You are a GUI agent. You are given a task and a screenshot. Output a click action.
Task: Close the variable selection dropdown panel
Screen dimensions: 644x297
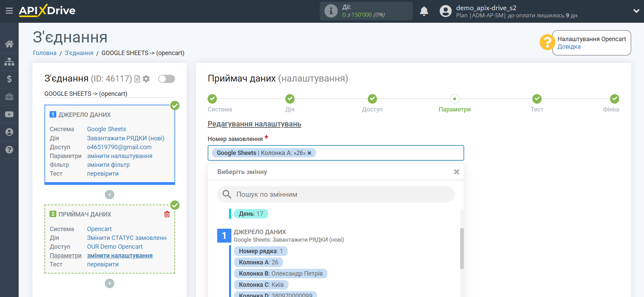456,172
